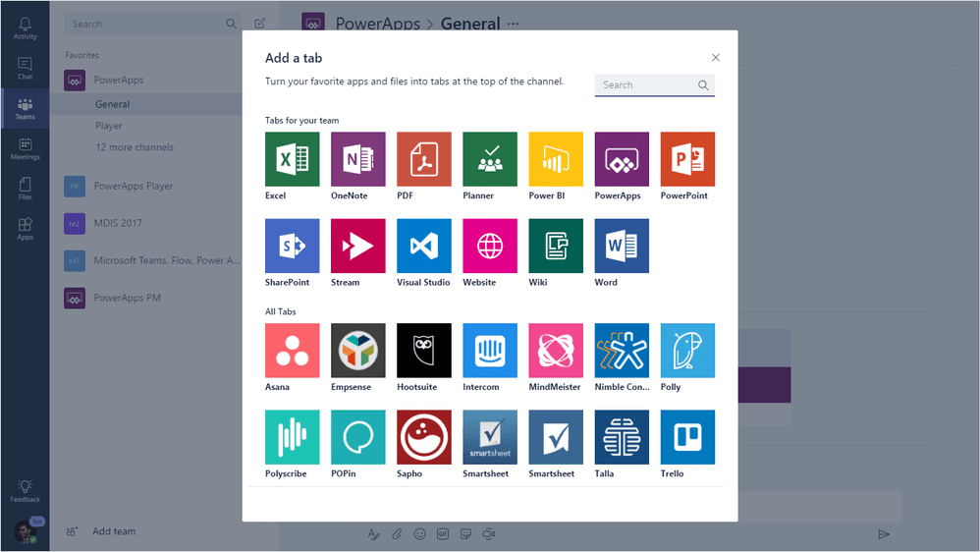
Task: Select the Hootsuite owl tile
Action: tap(424, 350)
